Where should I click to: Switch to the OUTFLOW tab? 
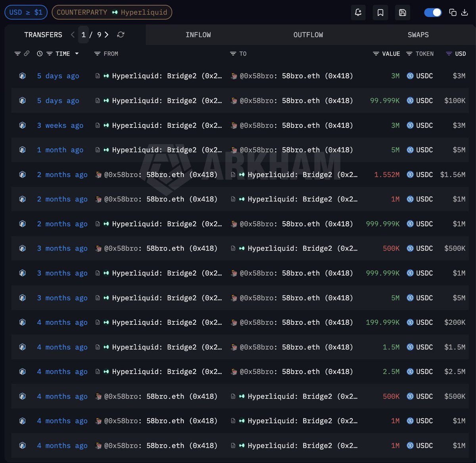click(308, 35)
